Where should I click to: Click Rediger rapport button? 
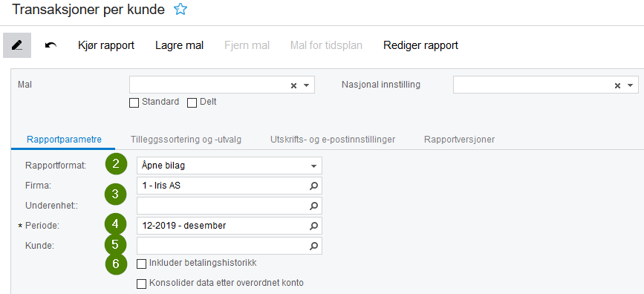point(420,45)
